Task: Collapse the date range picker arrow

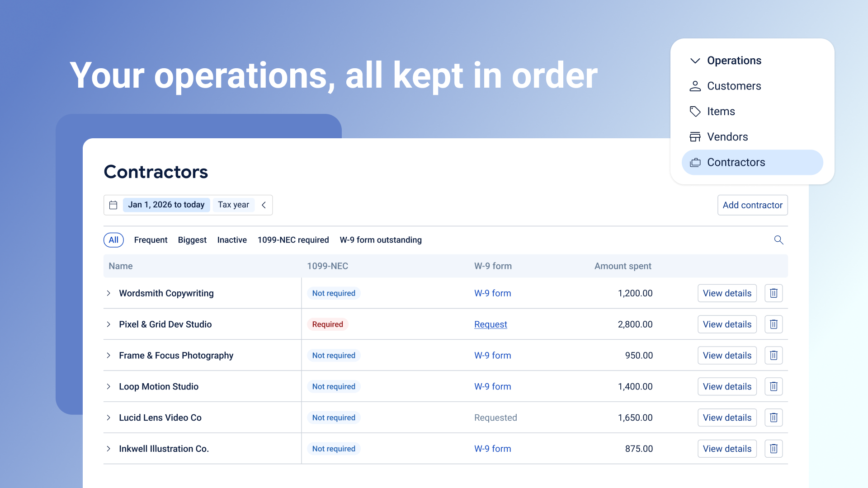Action: click(264, 205)
